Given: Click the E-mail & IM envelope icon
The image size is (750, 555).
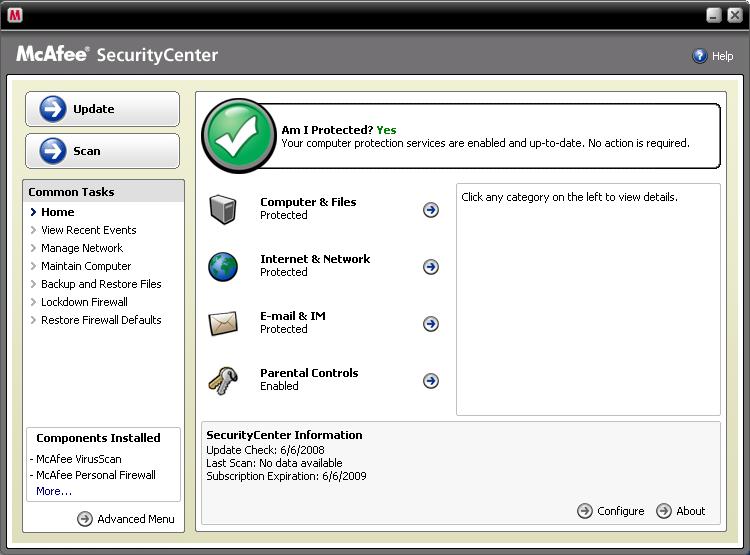Looking at the screenshot, I should [222, 323].
